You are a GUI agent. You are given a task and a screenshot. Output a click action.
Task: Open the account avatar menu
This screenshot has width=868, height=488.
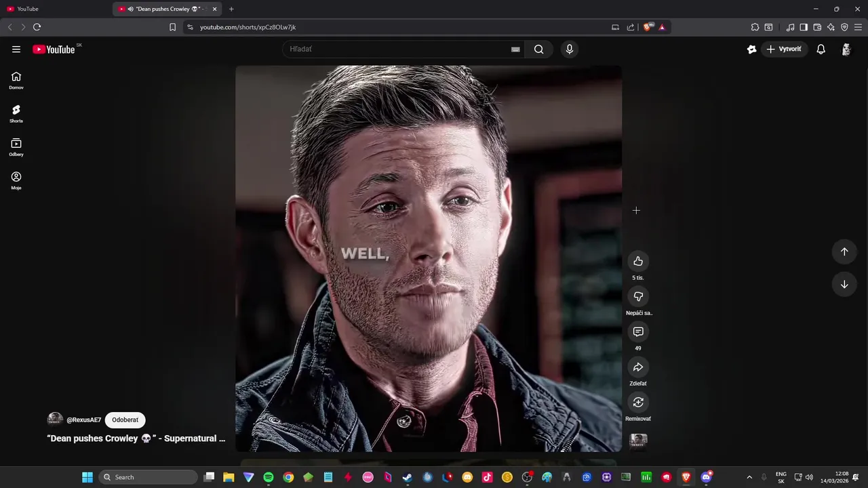(846, 49)
